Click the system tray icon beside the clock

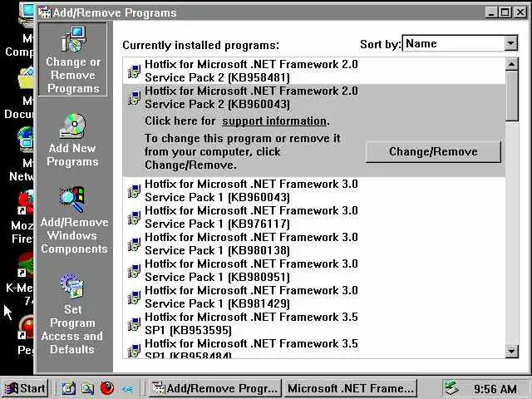[452, 388]
